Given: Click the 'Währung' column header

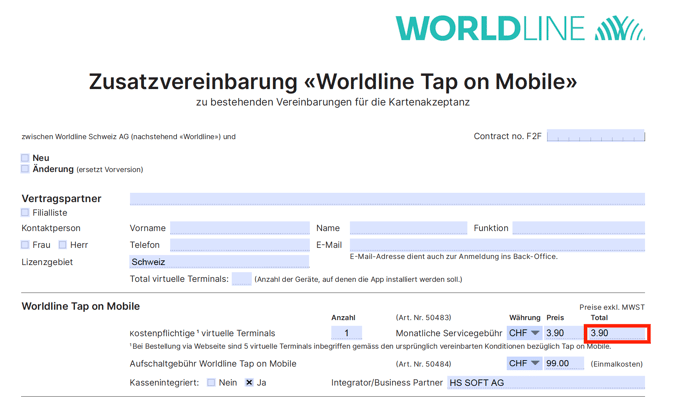Looking at the screenshot, I should (x=525, y=317).
